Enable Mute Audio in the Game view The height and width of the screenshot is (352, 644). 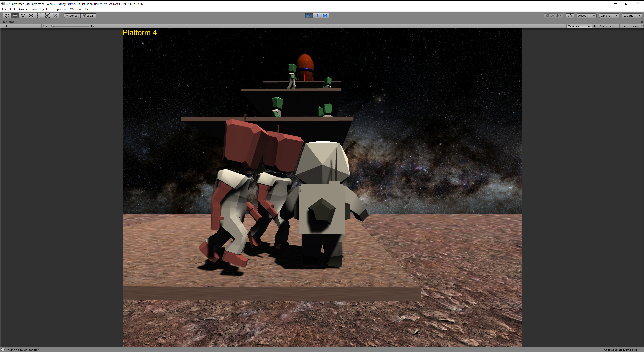click(x=600, y=26)
